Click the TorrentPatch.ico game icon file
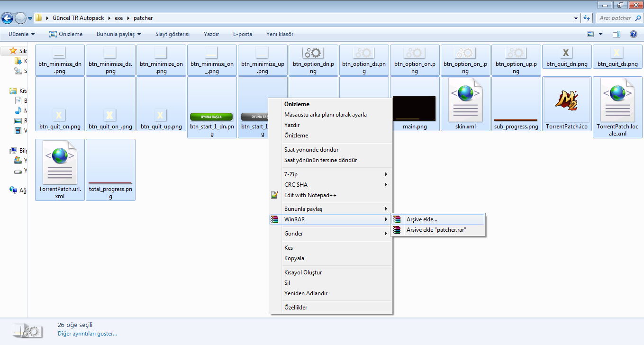 click(x=566, y=101)
